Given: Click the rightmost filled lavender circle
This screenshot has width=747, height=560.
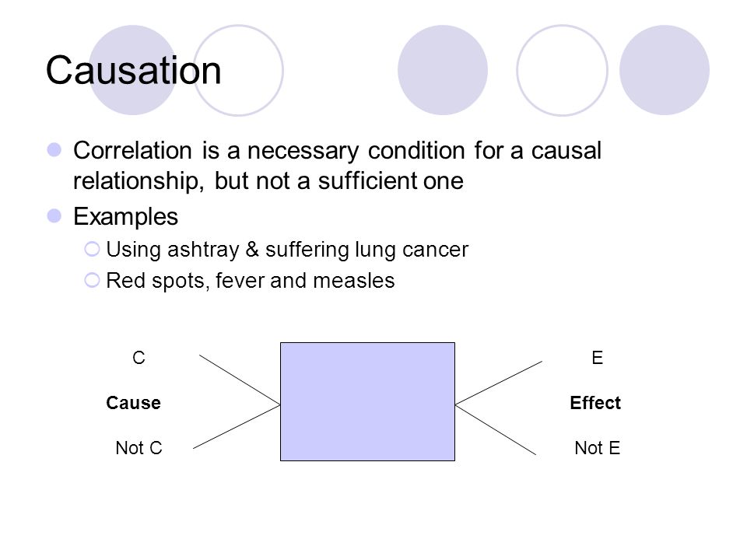Looking at the screenshot, I should (x=664, y=70).
